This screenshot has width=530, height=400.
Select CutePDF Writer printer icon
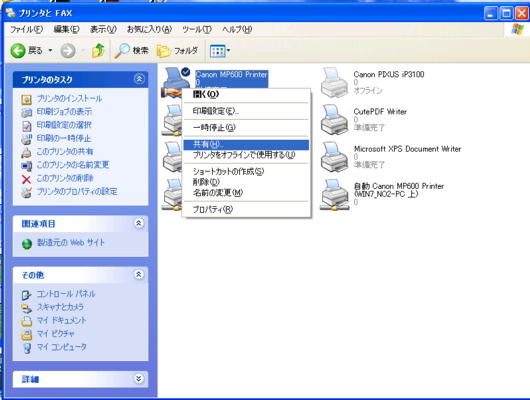point(334,120)
